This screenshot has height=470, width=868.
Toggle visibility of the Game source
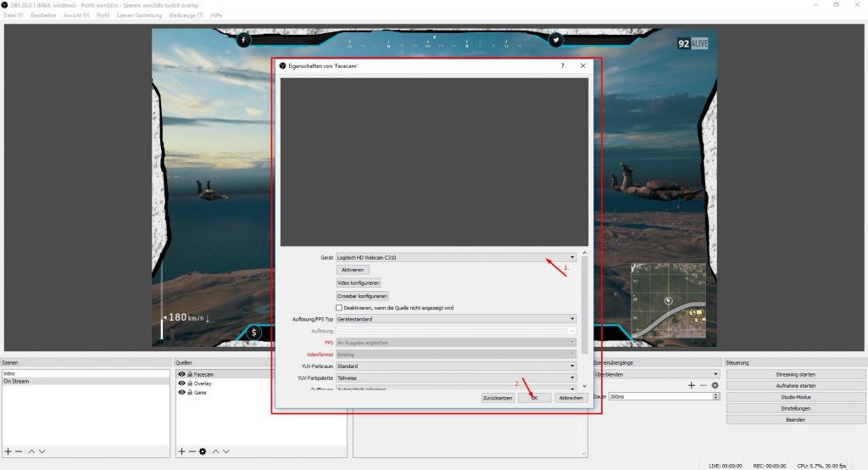(x=181, y=393)
